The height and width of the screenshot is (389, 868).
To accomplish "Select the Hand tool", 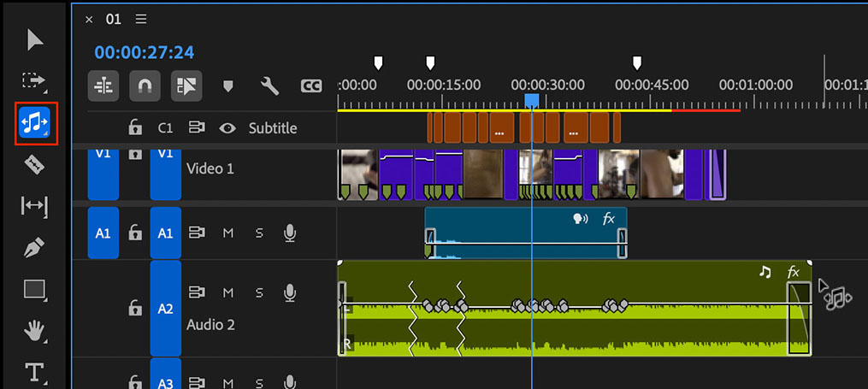I will (x=35, y=332).
